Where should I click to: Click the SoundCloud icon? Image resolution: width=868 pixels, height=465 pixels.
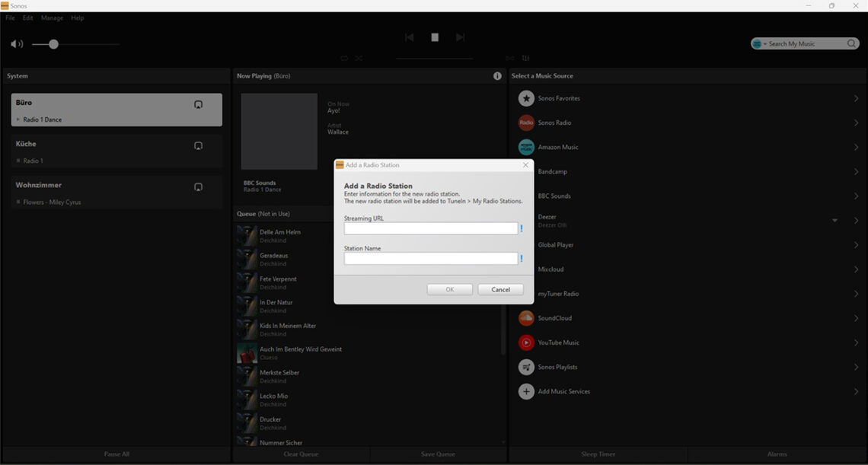point(526,318)
